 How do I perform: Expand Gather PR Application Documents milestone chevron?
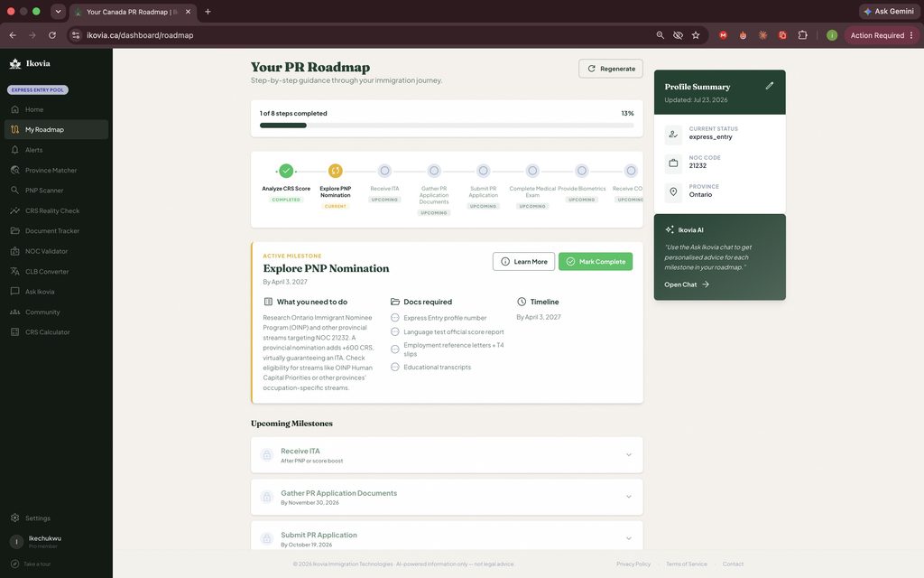coord(629,497)
